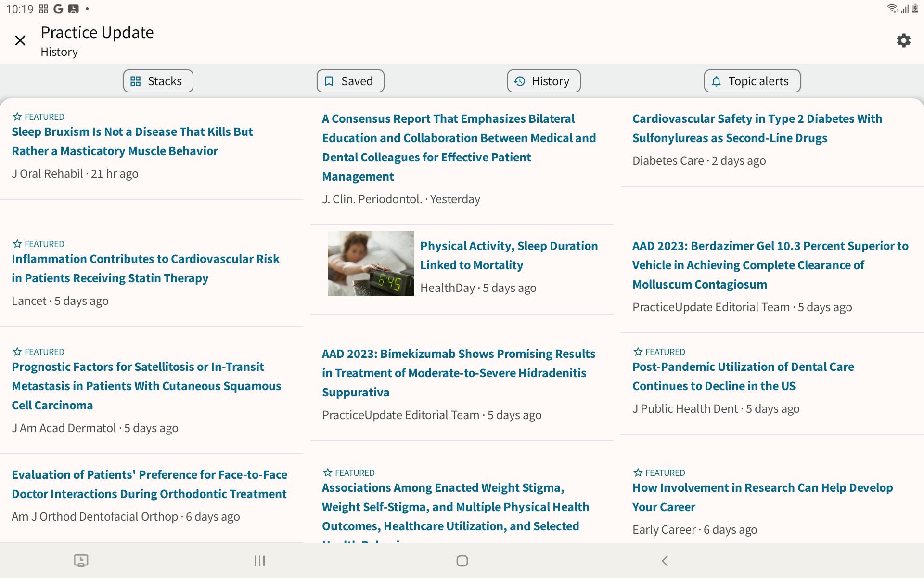
Task: Tap the screen capture icon in navigation bar
Action: pos(81,561)
